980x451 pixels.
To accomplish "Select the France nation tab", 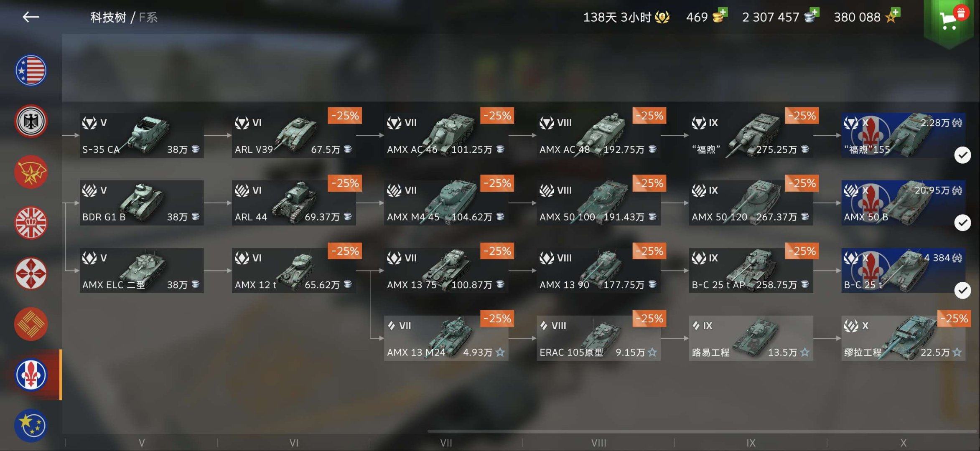I will coord(31,375).
